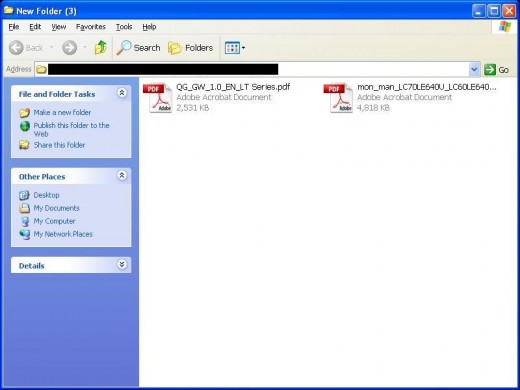Screen dimensions: 520x390
Task: Click mon_man_LC70LE640U_LC60LE640... file name
Action: click(x=427, y=87)
